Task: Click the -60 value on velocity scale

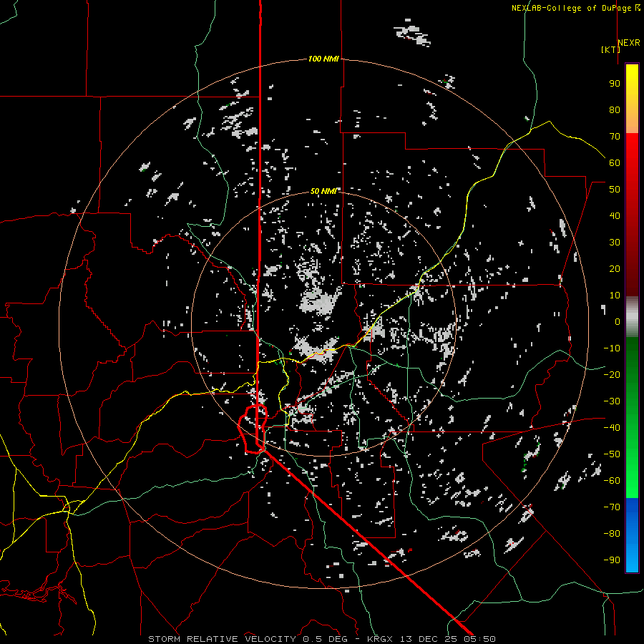Action: pos(612,481)
